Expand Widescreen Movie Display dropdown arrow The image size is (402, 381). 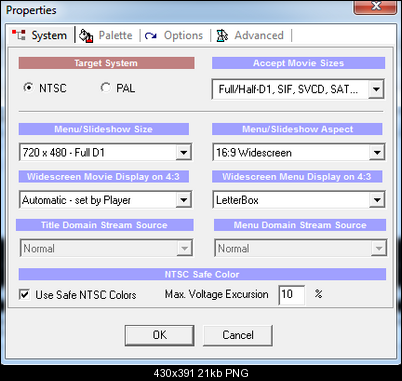[x=183, y=200]
